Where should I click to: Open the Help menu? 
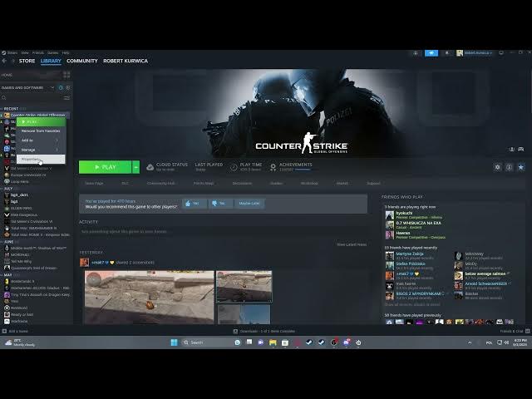point(66,53)
